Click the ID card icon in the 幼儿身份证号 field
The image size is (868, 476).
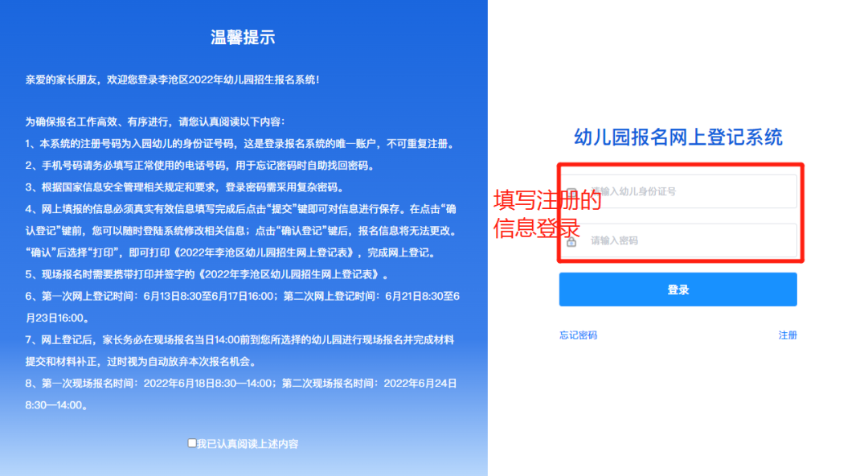pos(571,191)
